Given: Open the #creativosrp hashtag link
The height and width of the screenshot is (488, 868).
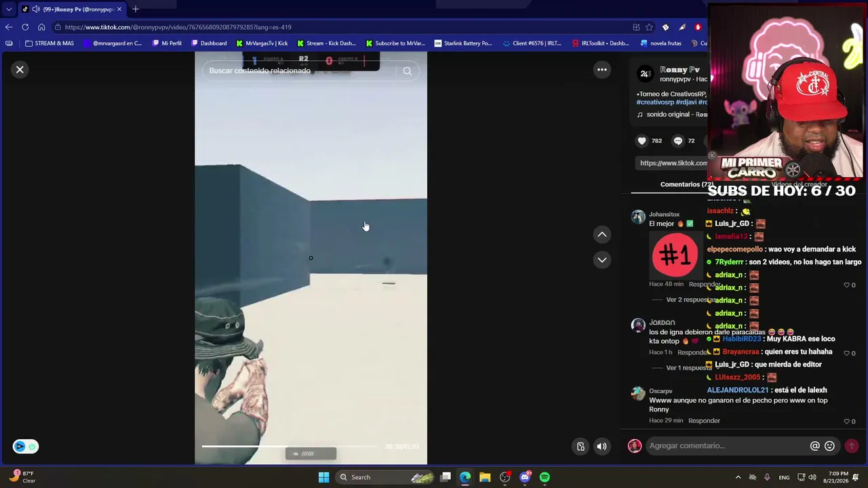Looking at the screenshot, I should click(x=655, y=102).
